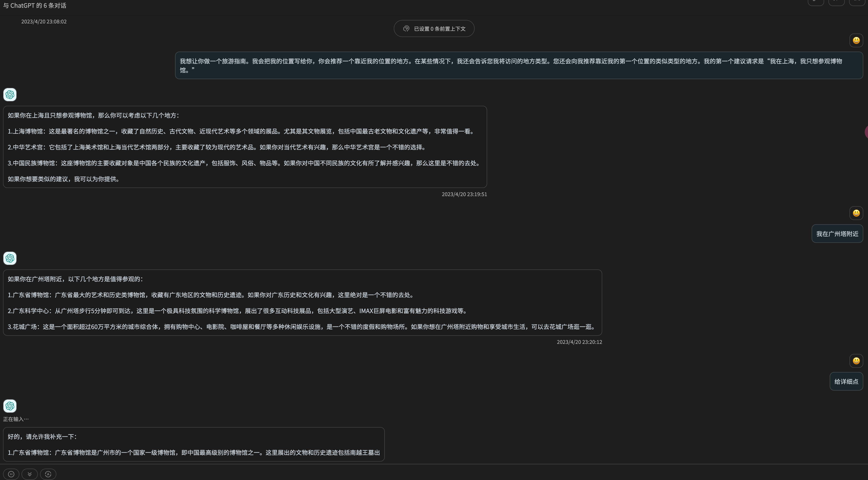Click the ChatGPT avatar above the typing indicator
The image size is (868, 480).
10,406
